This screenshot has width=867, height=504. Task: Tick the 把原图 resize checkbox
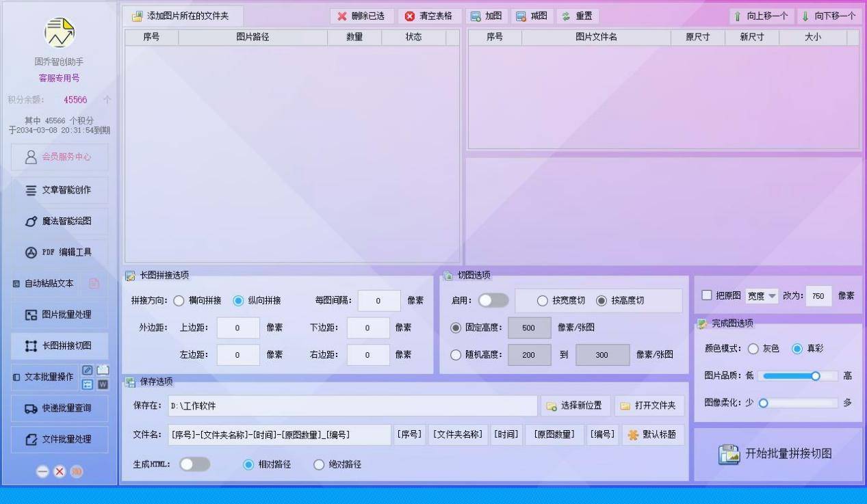coord(707,295)
